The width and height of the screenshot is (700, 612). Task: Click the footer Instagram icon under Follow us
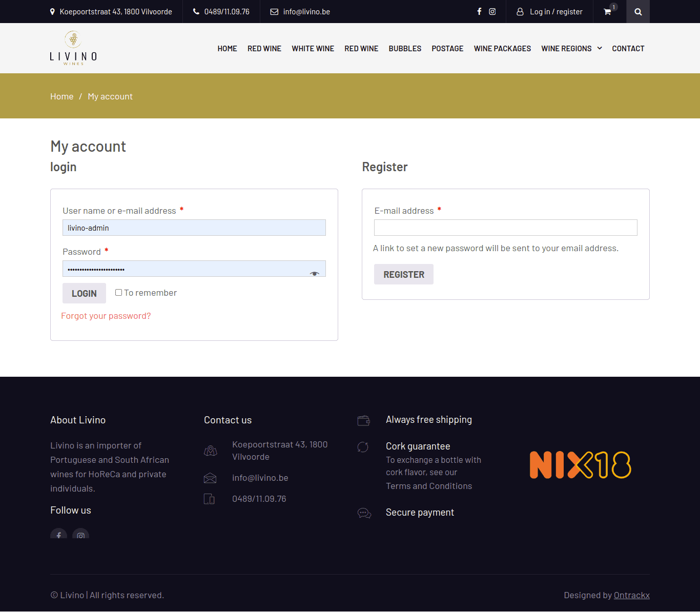(x=80, y=535)
